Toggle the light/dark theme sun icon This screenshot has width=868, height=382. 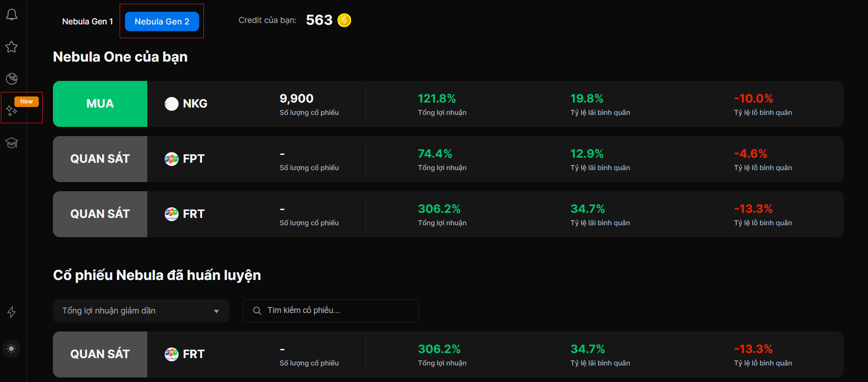[12, 348]
